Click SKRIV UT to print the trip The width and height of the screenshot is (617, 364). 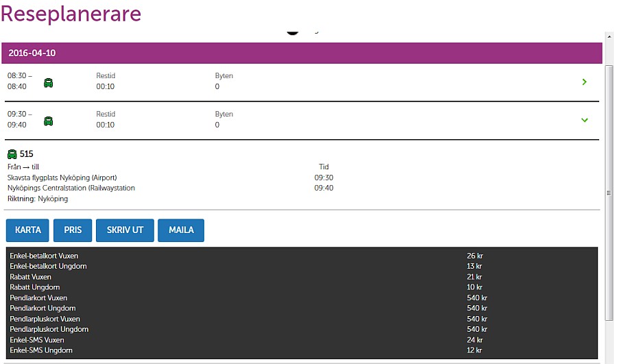coord(125,230)
